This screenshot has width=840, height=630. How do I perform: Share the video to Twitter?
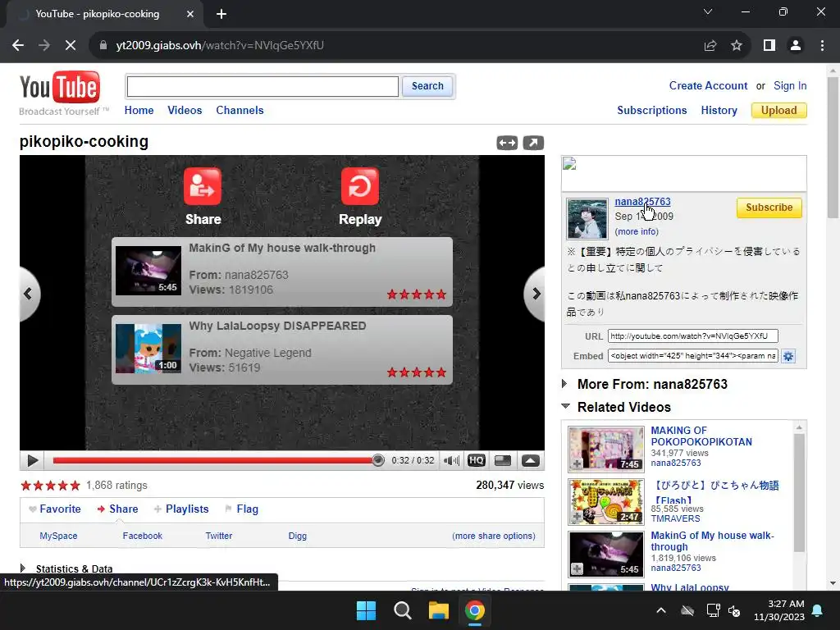pyautogui.click(x=219, y=536)
